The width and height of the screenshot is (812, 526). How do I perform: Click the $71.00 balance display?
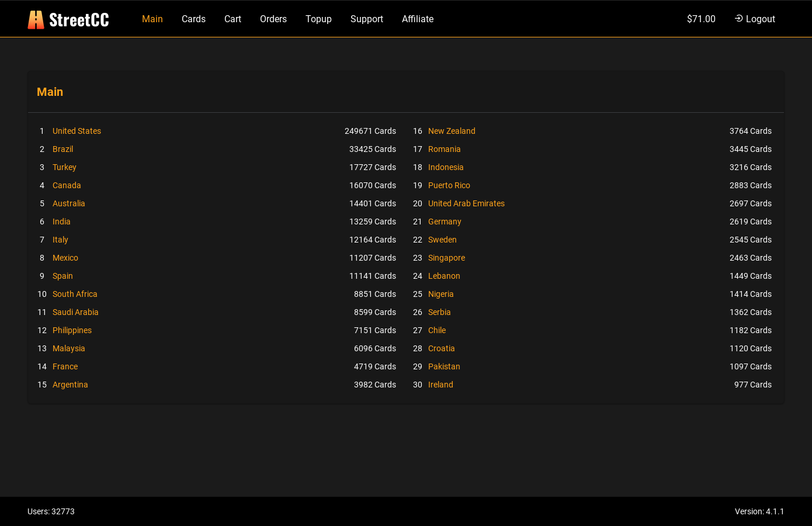(x=701, y=19)
